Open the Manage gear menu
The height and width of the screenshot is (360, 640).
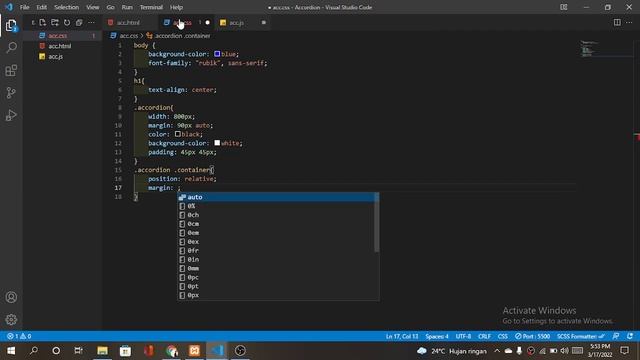click(11, 319)
